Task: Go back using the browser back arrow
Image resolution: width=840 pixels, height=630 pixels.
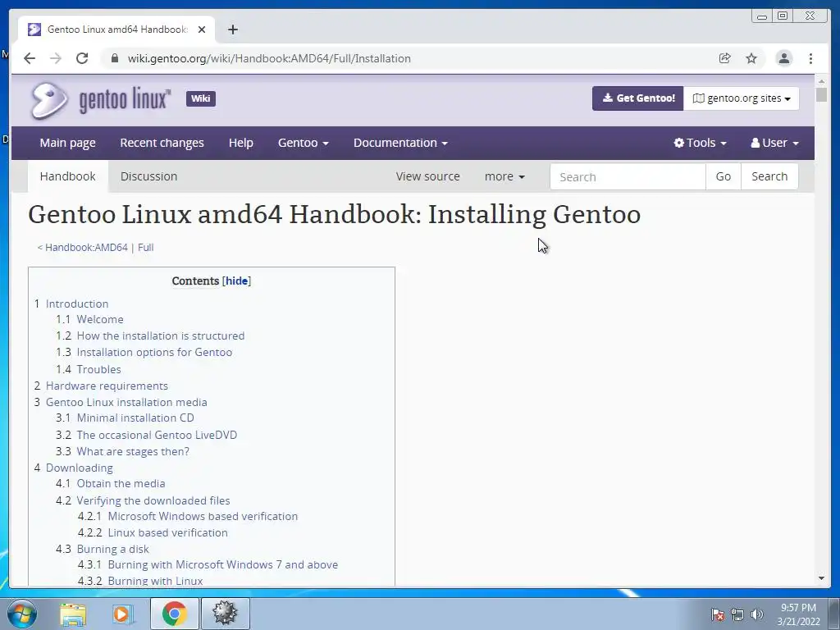Action: coord(30,58)
